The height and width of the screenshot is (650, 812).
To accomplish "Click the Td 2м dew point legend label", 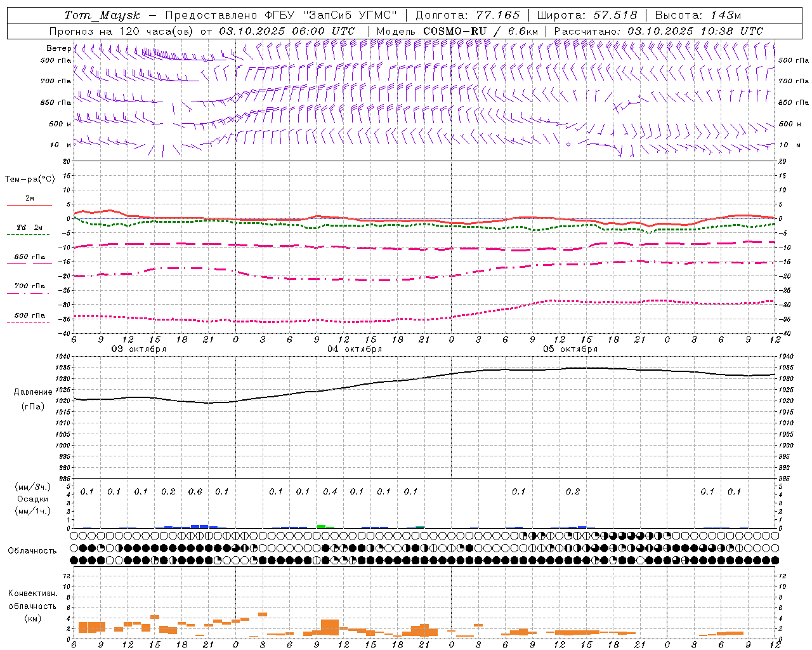I will point(30,227).
